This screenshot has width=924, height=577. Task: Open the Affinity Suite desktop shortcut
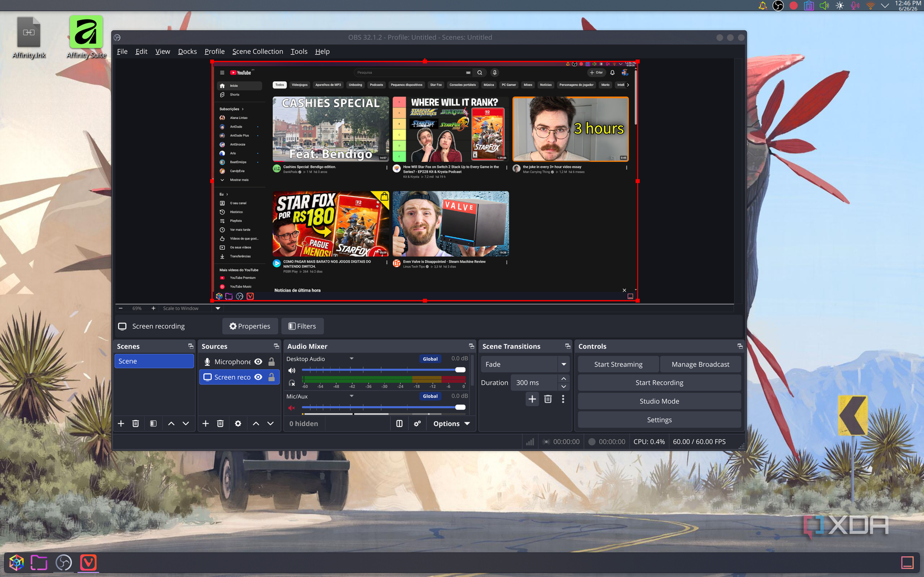pos(86,37)
